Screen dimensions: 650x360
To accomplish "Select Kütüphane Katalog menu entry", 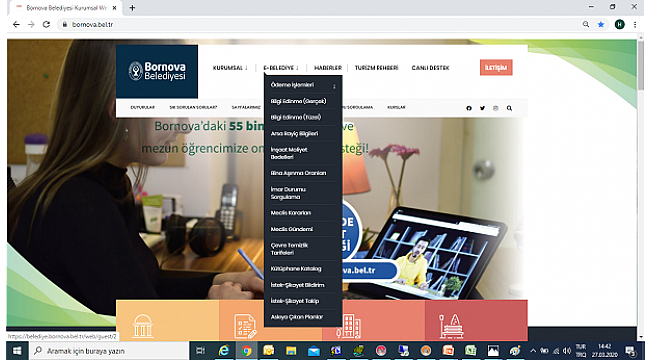I will coord(296,269).
